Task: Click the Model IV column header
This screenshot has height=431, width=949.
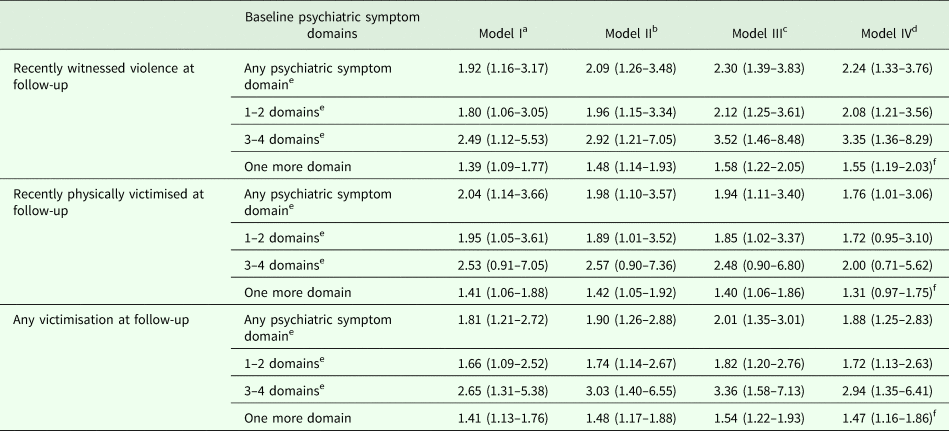Action: pyautogui.click(x=887, y=33)
